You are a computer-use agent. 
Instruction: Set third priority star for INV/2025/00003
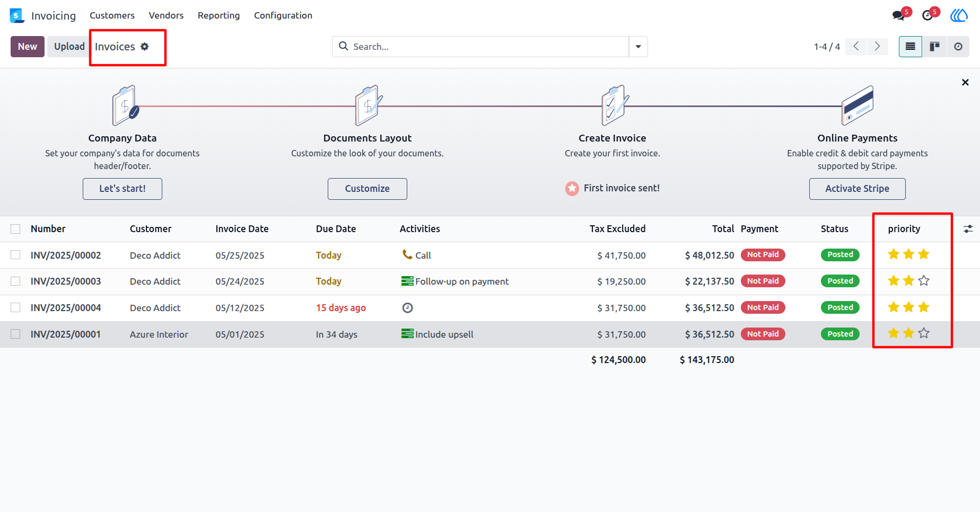pyautogui.click(x=924, y=280)
